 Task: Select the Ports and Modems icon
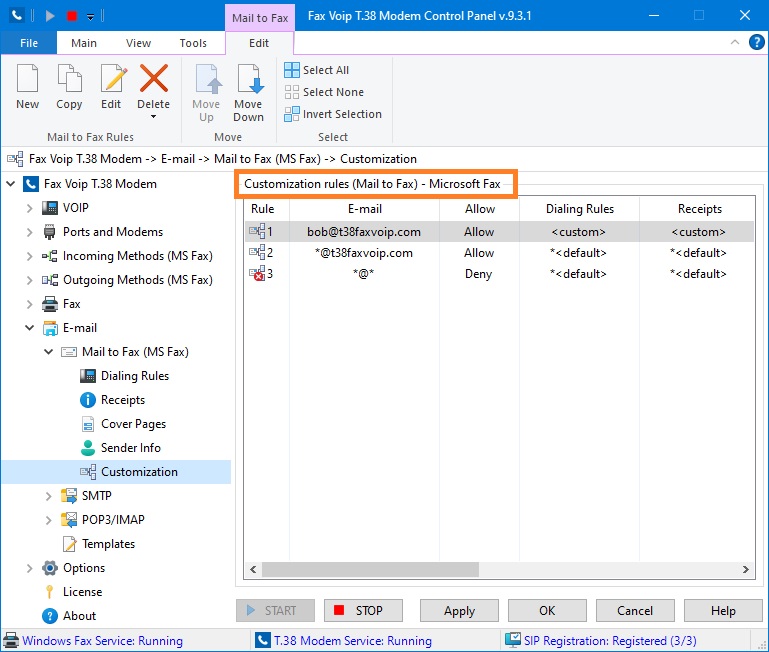tap(50, 232)
